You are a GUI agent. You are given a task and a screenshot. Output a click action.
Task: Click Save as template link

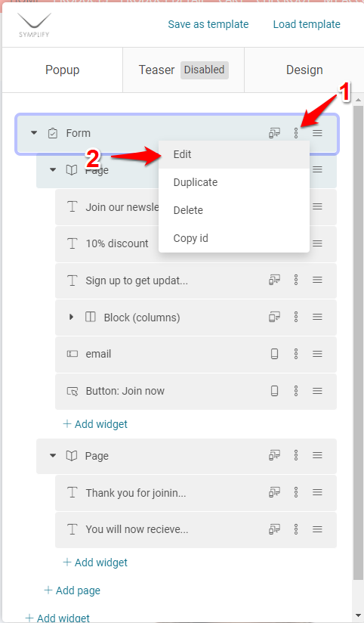pyautogui.click(x=208, y=24)
